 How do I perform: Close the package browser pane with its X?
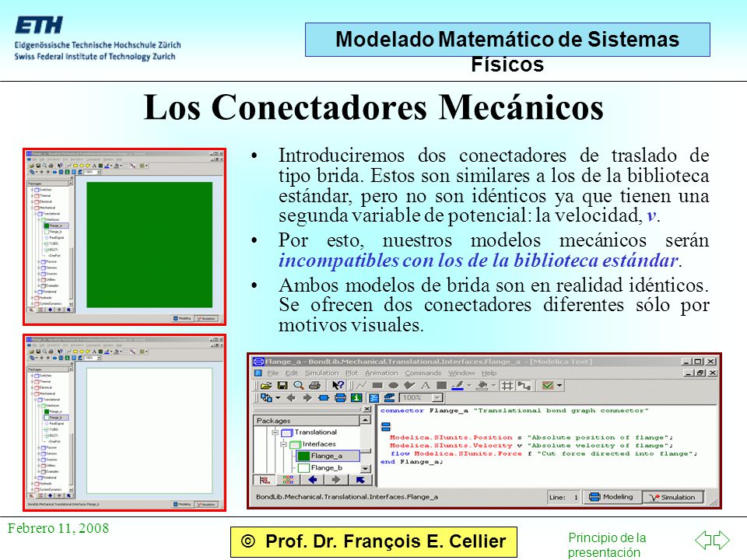(x=366, y=409)
